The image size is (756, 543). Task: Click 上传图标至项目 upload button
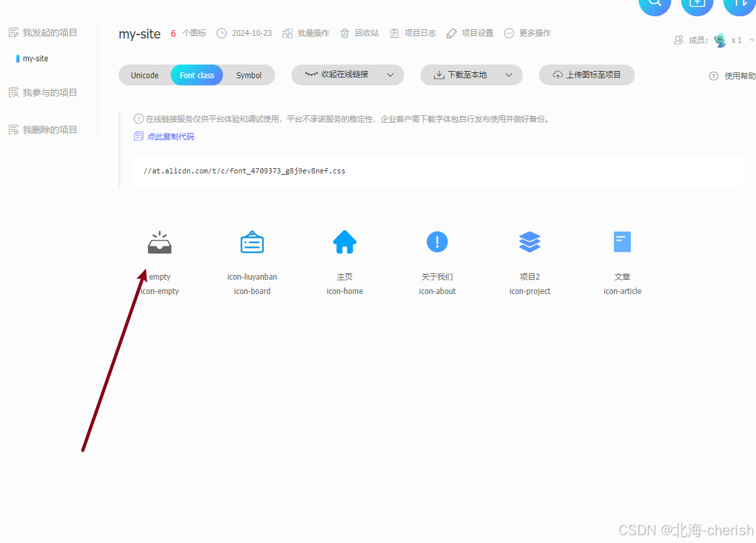click(586, 75)
